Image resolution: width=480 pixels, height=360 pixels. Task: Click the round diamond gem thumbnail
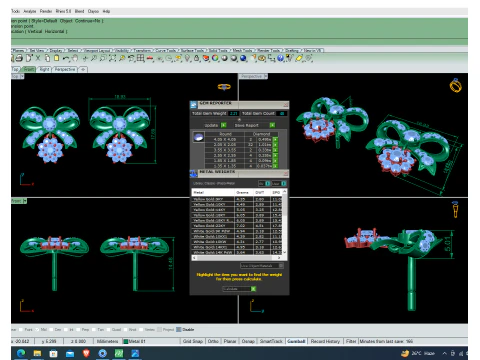(x=199, y=137)
